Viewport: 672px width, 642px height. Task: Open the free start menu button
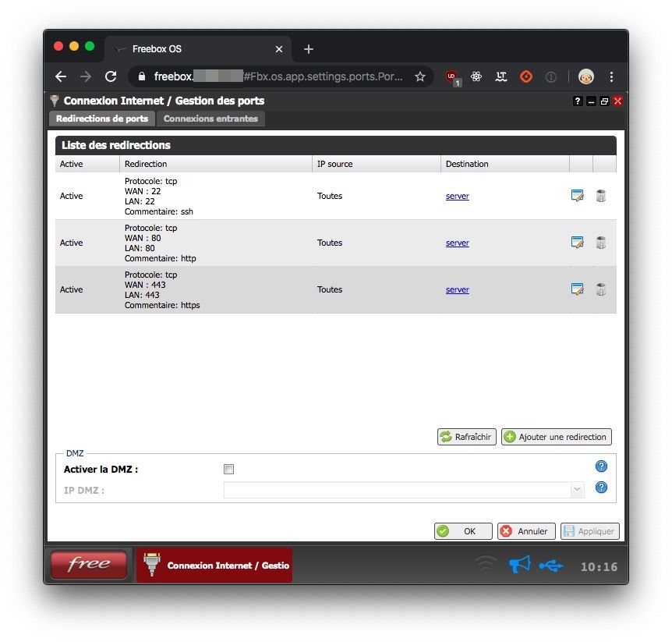click(88, 565)
